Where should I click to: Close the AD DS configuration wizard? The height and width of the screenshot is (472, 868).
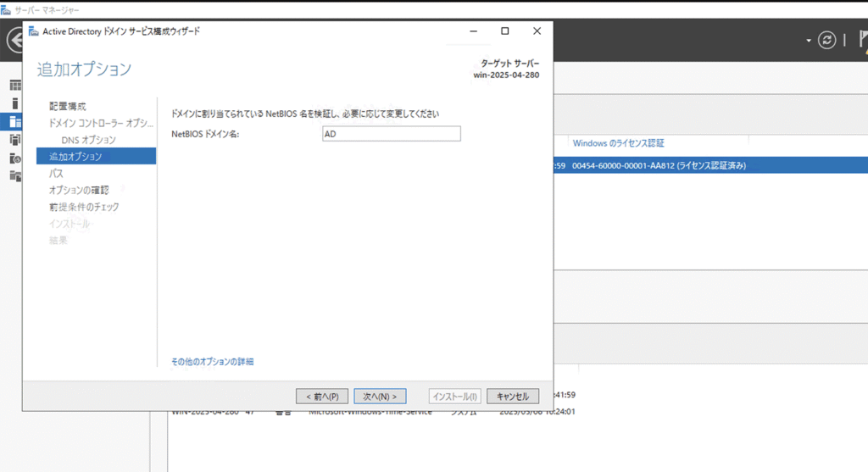pos(537,31)
